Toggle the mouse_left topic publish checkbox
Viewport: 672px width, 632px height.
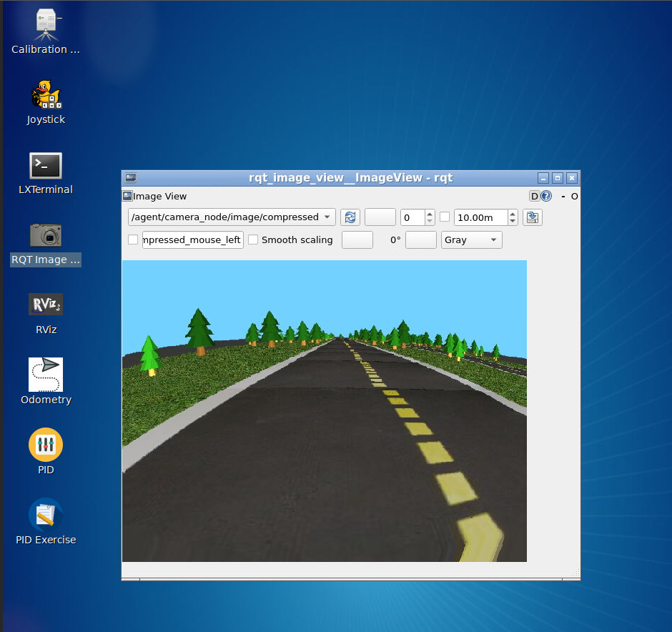pos(133,240)
